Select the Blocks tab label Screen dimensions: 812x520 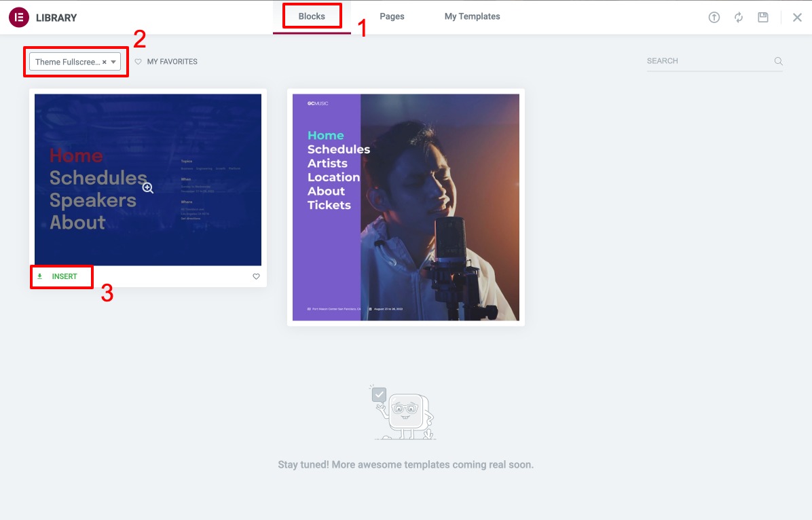pyautogui.click(x=312, y=16)
